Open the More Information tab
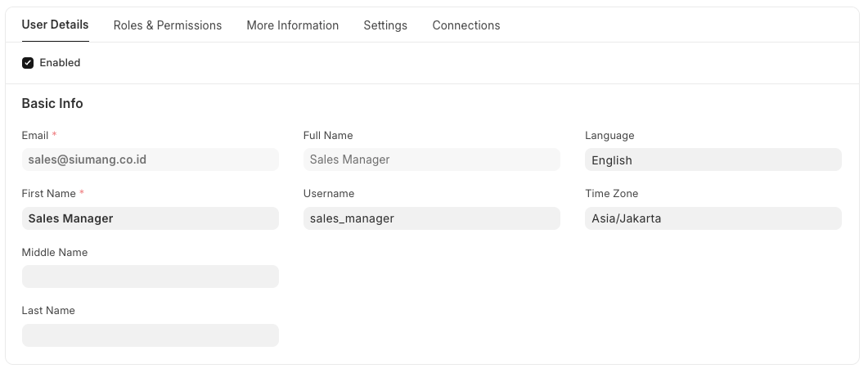Screen dimensions: 868x373 [293, 25]
